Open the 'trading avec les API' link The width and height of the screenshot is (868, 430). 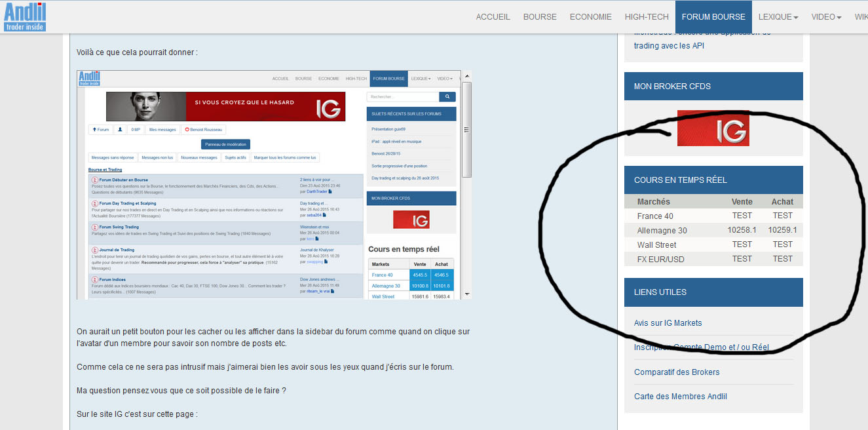point(669,46)
